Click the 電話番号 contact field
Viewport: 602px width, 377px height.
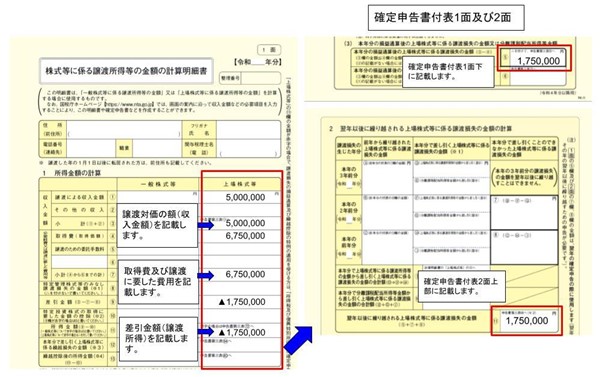point(91,148)
